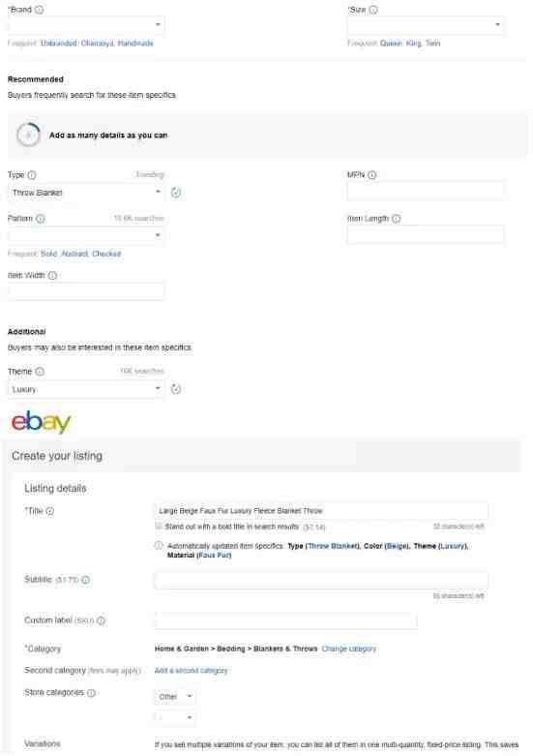Click the Type info icon
533x756 pixels.
(x=32, y=175)
